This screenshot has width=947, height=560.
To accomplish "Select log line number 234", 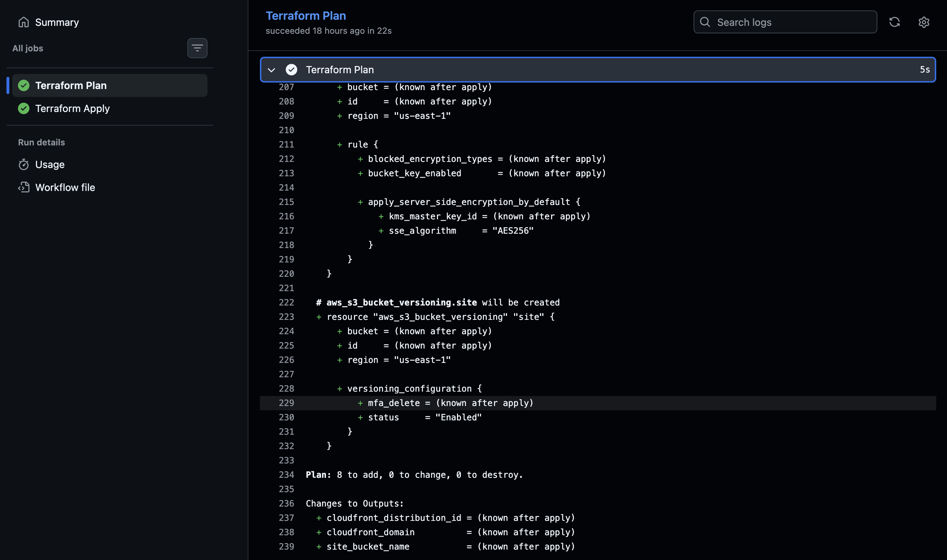I will [286, 475].
